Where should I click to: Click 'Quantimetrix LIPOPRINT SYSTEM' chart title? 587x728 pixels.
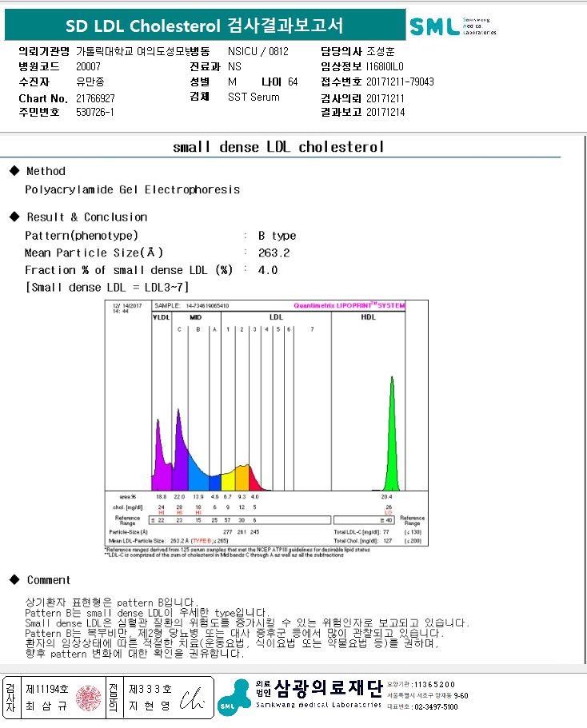click(x=349, y=305)
